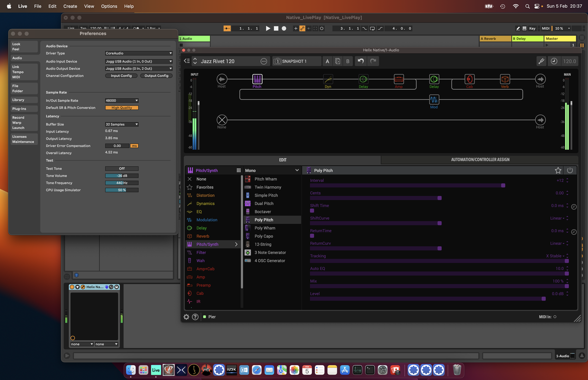Screen dimensions: 588x380
Task: Open the Tracking X Stable dropdown
Action: pos(556,256)
